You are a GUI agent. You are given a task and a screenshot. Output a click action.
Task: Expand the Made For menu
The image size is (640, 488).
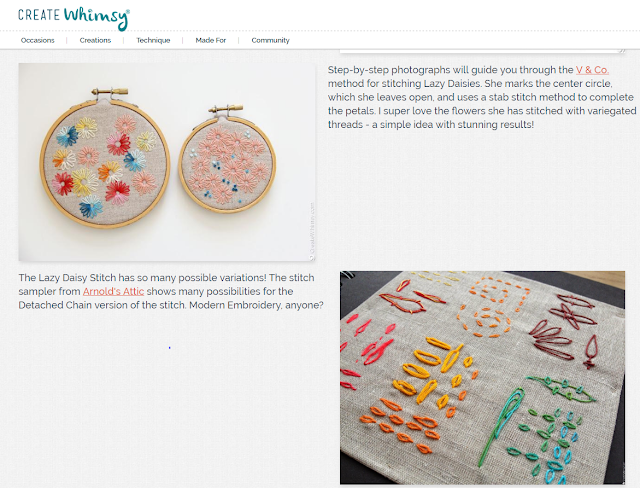211,40
